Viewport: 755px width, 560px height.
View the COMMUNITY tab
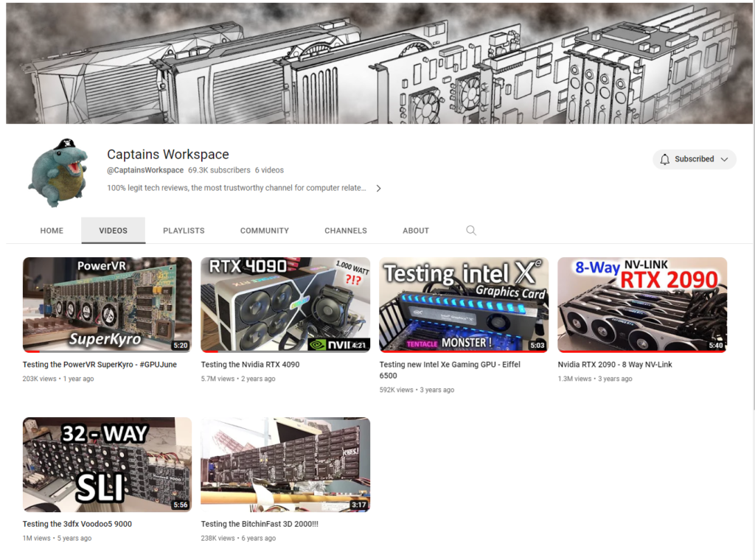(264, 230)
